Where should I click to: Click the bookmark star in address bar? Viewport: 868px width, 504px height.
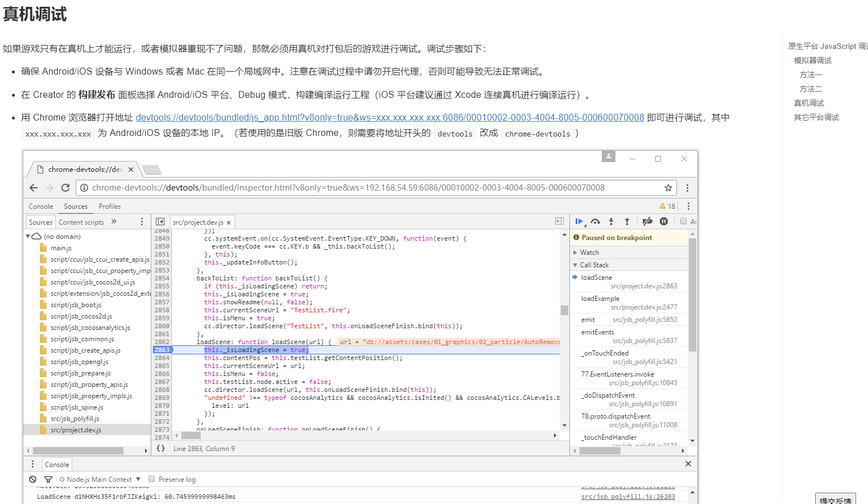click(668, 188)
